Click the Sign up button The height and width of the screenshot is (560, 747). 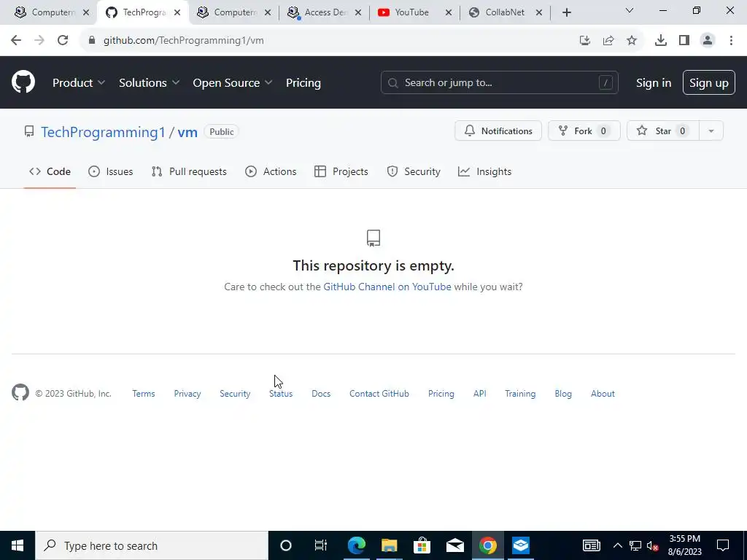tap(708, 83)
